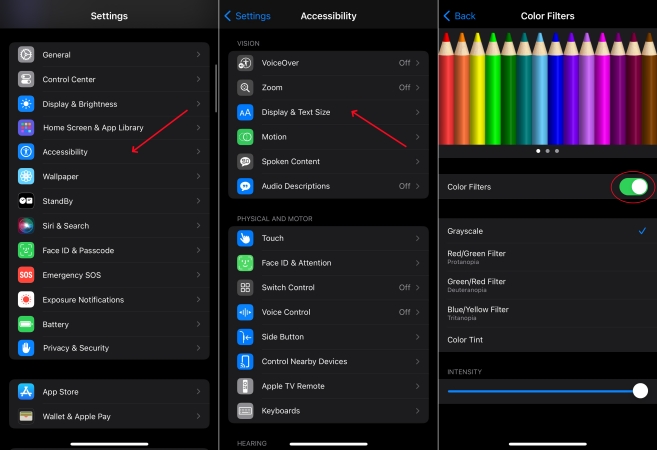
Task: Tap the Battery icon
Action: [26, 324]
